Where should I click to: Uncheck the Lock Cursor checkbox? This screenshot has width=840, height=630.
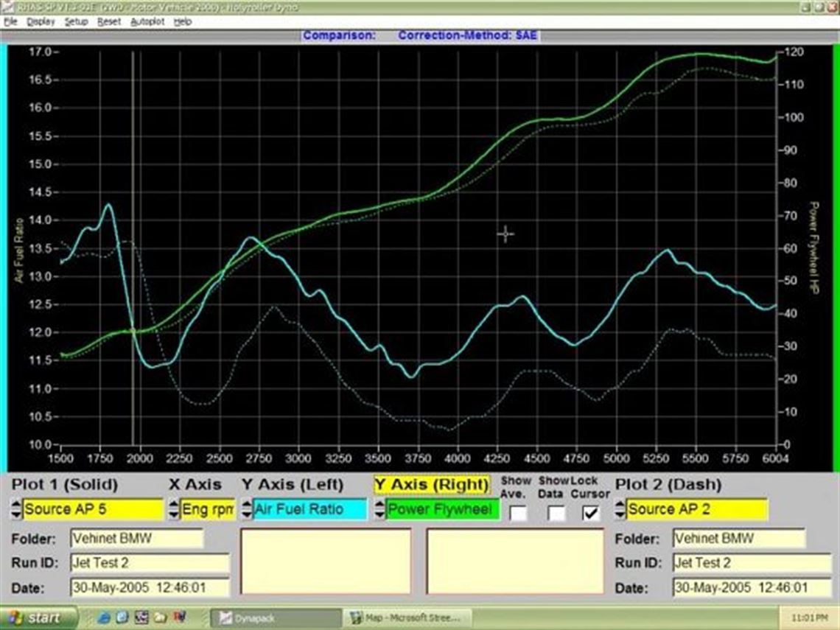click(590, 514)
